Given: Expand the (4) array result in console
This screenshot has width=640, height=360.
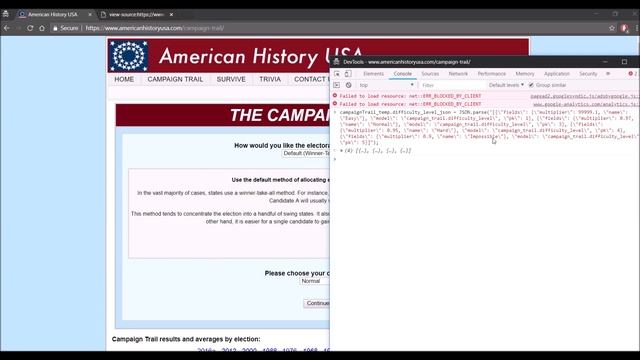Looking at the screenshot, I should 342,151.
